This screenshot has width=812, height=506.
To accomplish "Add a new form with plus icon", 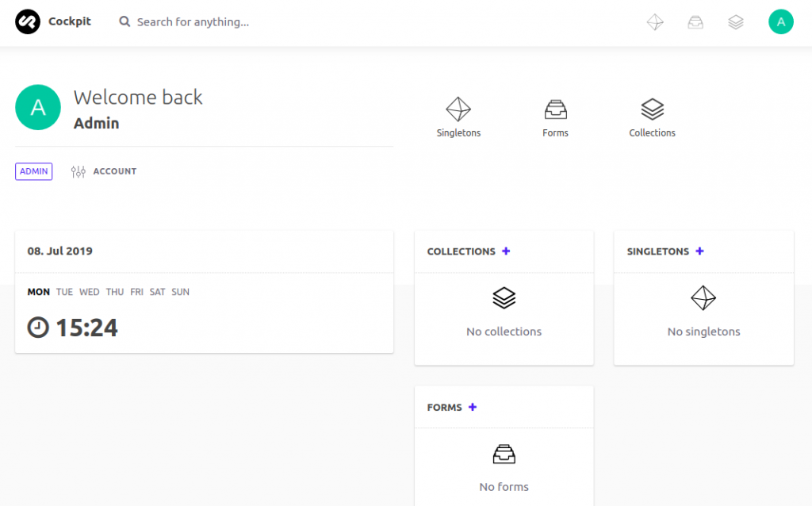I will (x=473, y=408).
